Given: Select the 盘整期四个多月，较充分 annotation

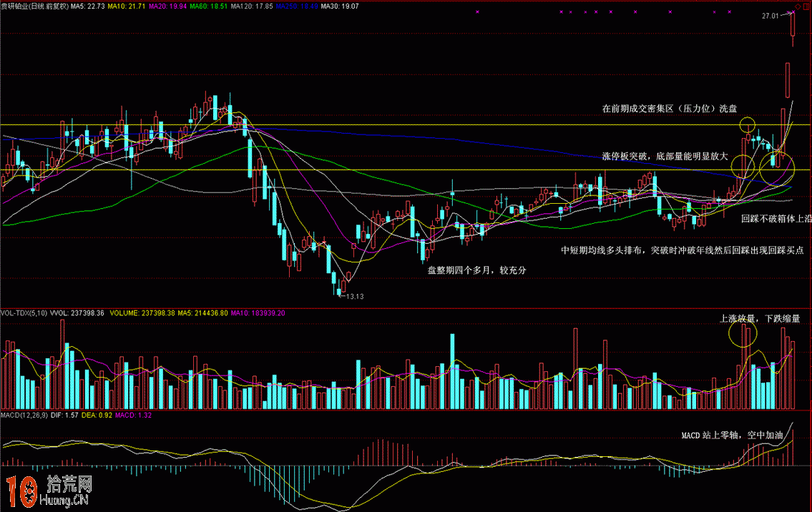Looking at the screenshot, I should pos(477,270).
